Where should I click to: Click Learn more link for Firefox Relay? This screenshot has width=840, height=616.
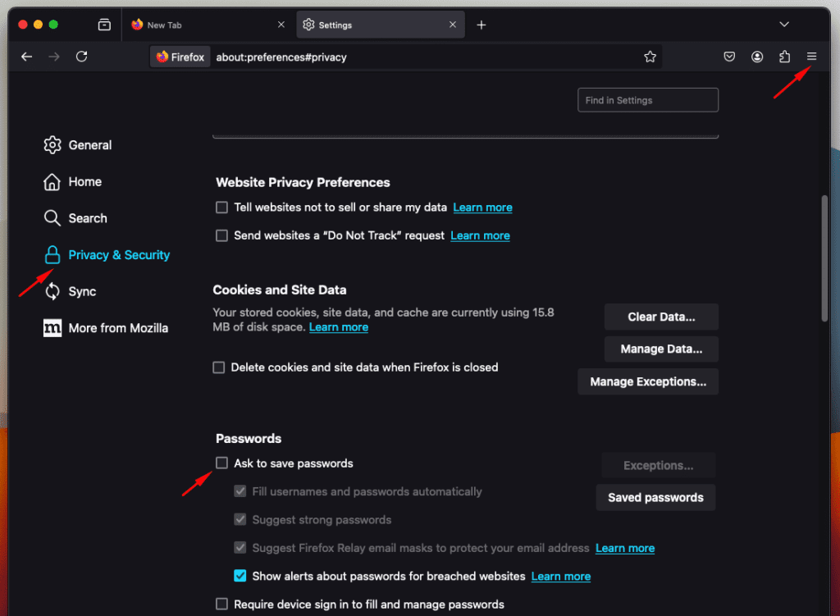625,548
